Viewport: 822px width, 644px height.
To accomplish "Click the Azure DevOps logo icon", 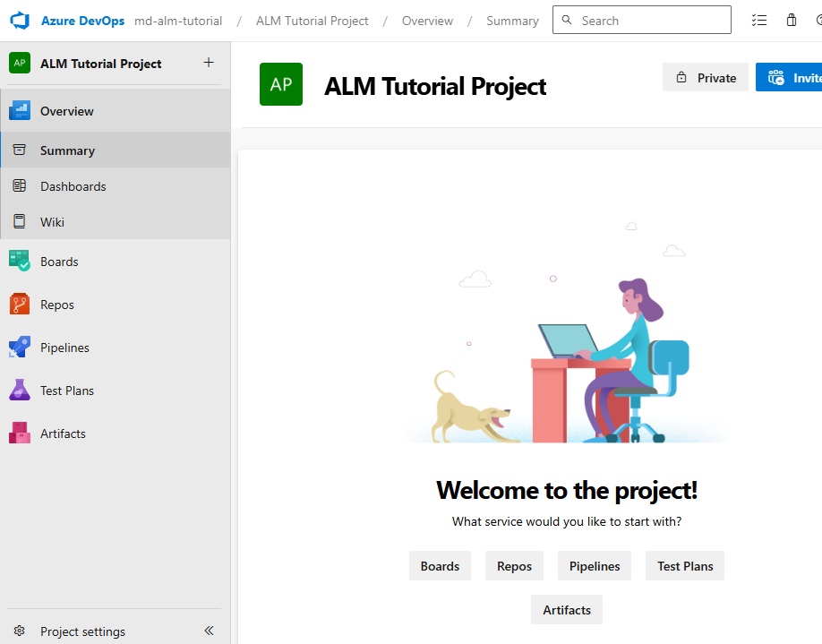I will pos(20,21).
